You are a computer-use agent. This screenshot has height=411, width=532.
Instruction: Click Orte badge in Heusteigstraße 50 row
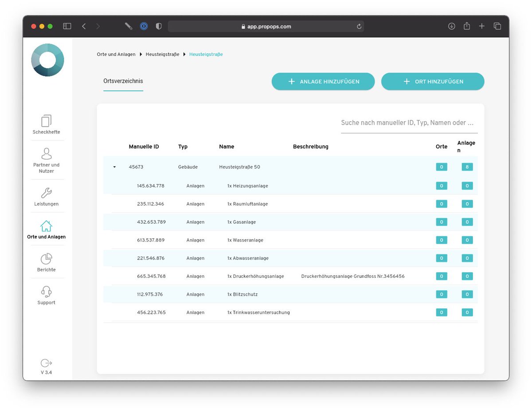441,167
